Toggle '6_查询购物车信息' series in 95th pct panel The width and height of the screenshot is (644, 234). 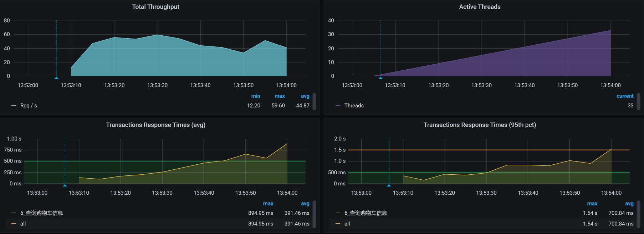point(366,213)
